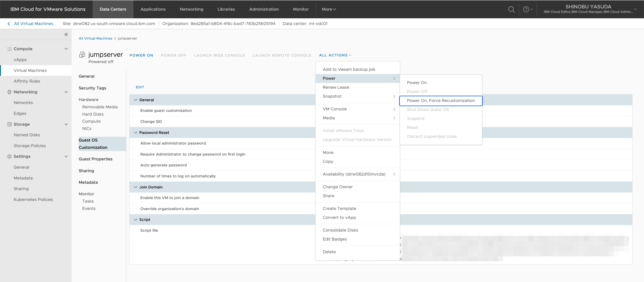Click back arrow beside All Virtual Machines
This screenshot has height=282, width=644.
(x=9, y=24)
